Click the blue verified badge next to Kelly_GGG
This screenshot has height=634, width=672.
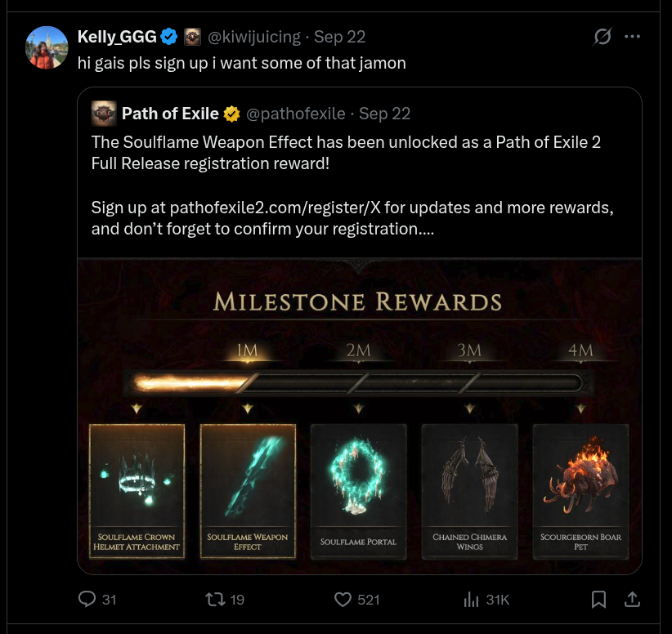169,37
